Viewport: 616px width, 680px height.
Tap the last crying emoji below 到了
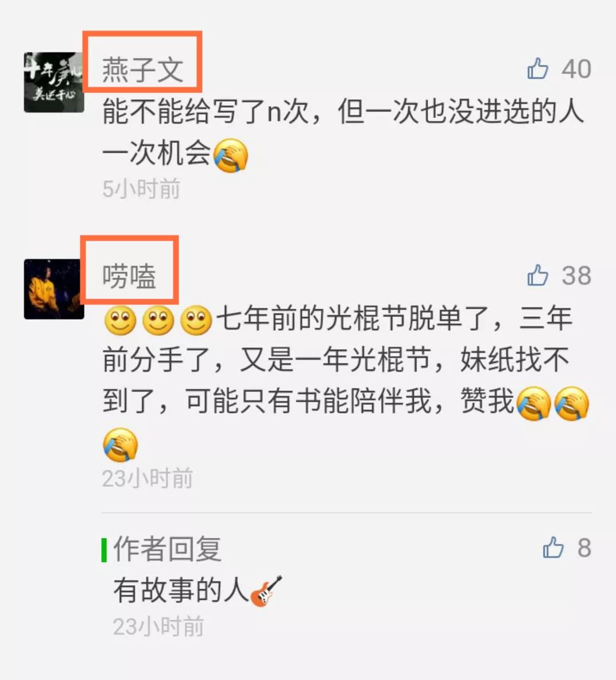(x=121, y=445)
